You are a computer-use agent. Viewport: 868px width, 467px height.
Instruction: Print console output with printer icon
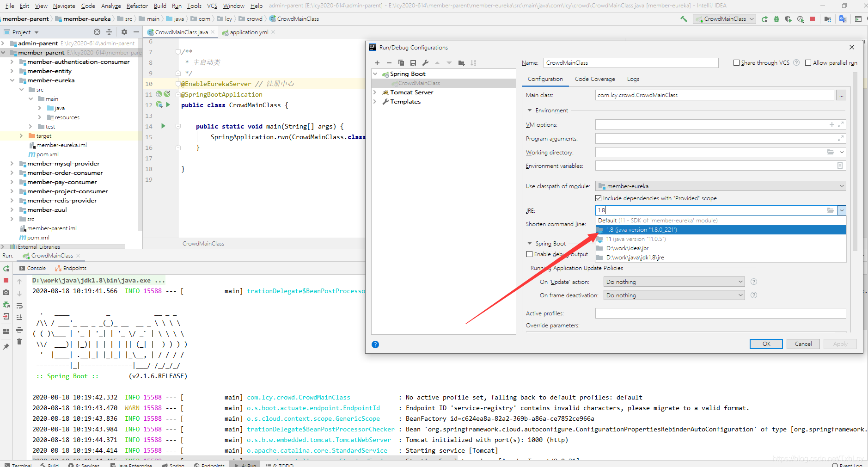click(x=19, y=330)
